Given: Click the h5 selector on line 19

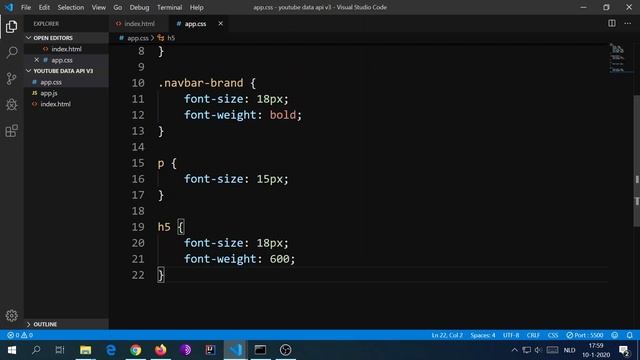Looking at the screenshot, I should (x=164, y=227).
